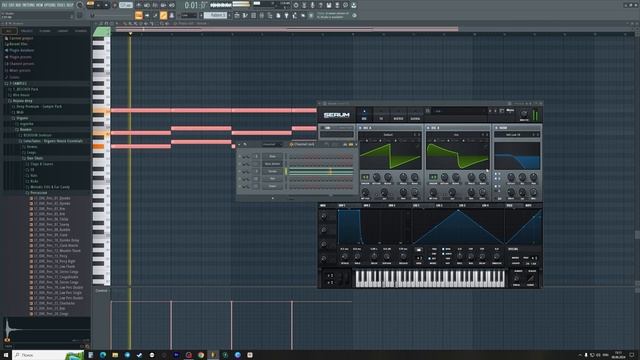This screenshot has height=360, width=640.
Task: Toggle OSC A enable switch in Serum
Action: click(360, 128)
